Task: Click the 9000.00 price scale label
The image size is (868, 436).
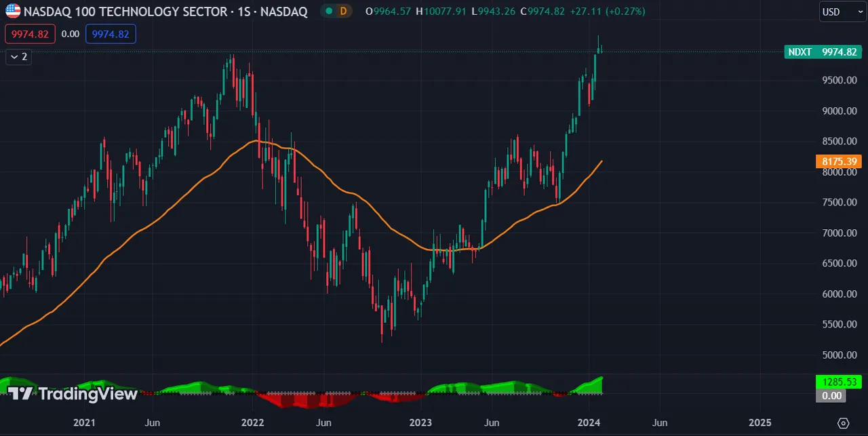Action: point(839,111)
